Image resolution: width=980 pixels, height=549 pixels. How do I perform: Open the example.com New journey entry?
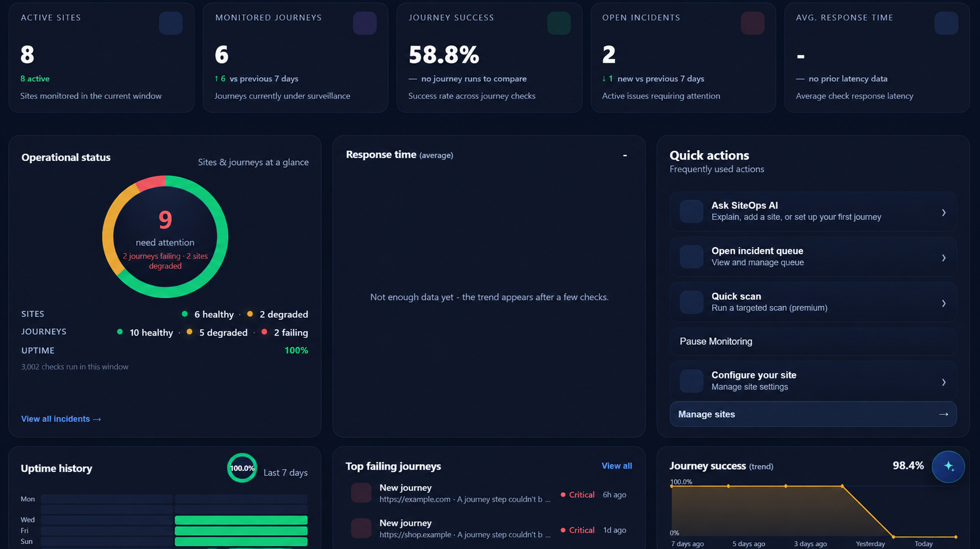click(489, 493)
